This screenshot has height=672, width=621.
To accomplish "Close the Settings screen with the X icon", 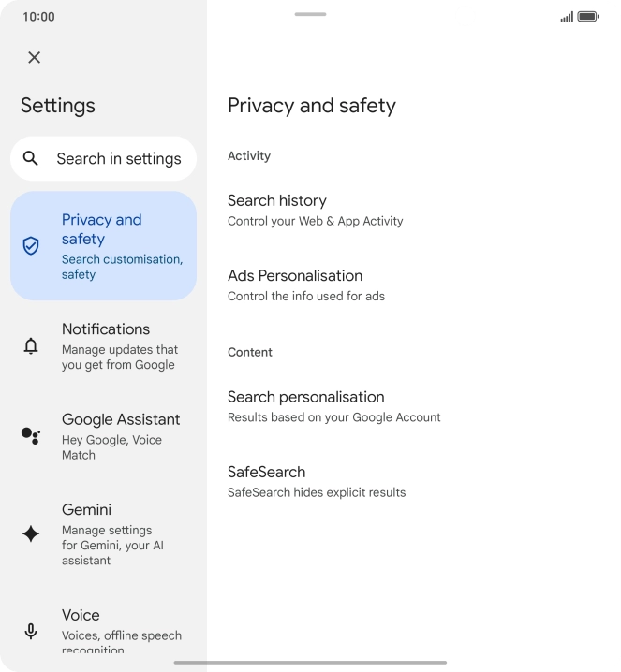I will click(x=35, y=57).
